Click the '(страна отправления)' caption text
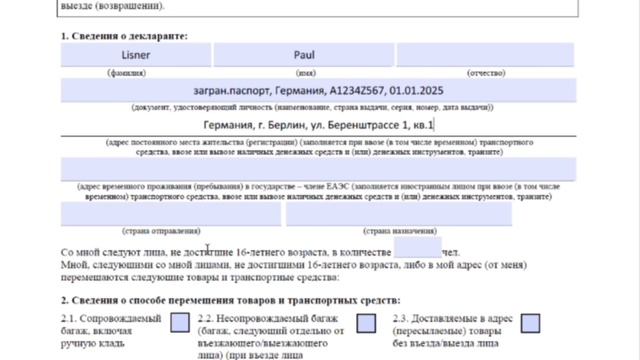Viewport: 640px width, 360px height. pos(161,231)
